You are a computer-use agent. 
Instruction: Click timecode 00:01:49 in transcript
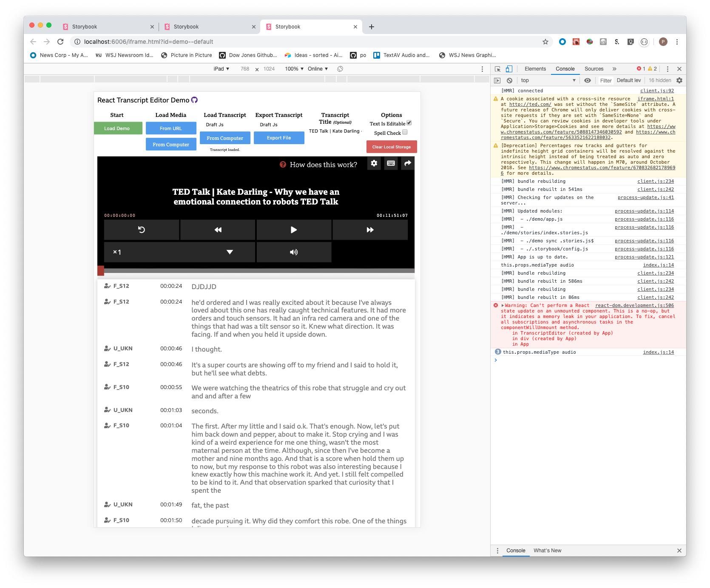[171, 504]
